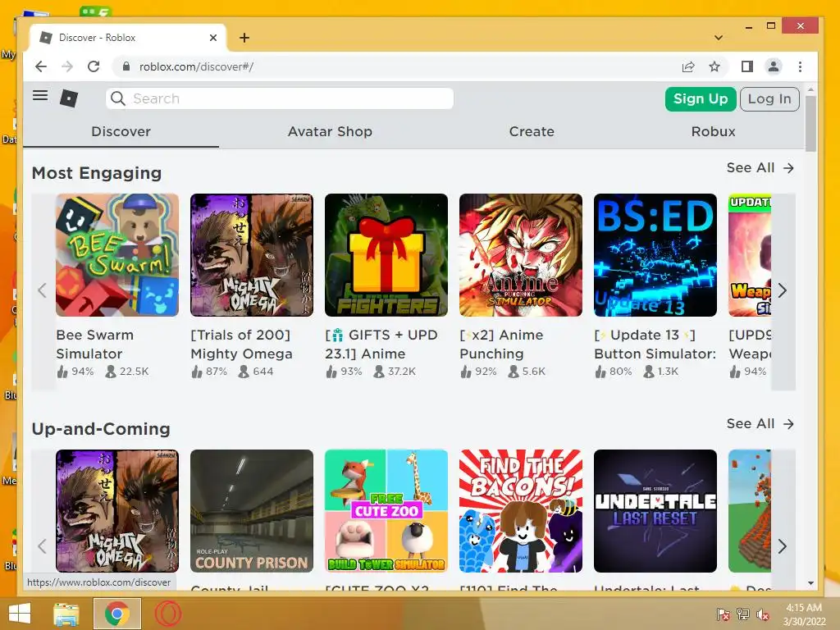
Task: Open the County Prison thumbnail
Action: [252, 511]
